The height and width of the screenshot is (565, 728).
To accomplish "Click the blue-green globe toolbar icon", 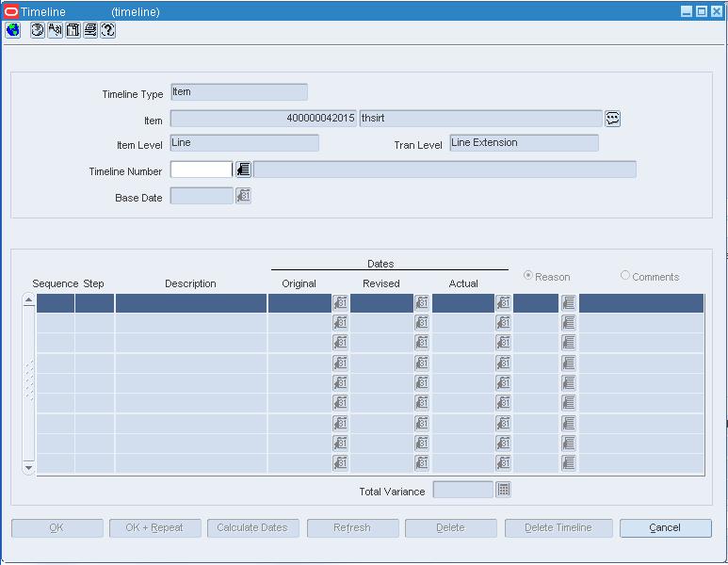I will (x=13, y=30).
